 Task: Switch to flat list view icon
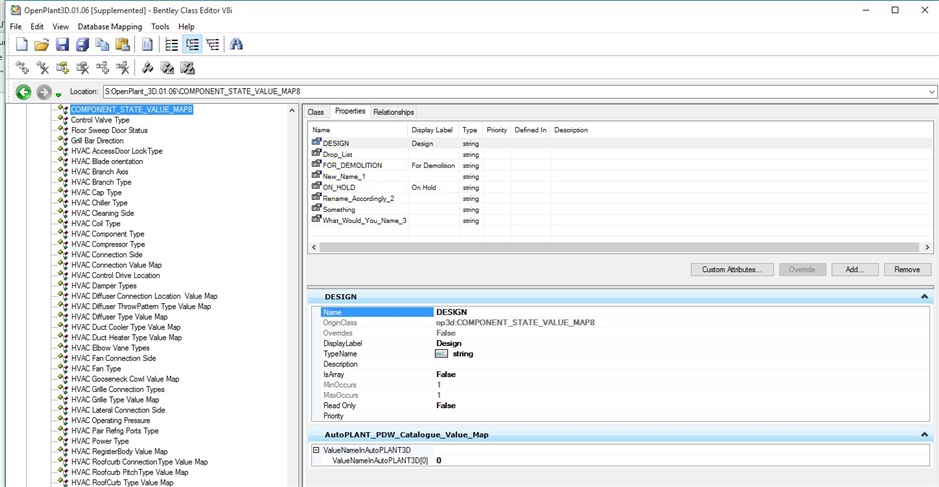click(x=172, y=44)
